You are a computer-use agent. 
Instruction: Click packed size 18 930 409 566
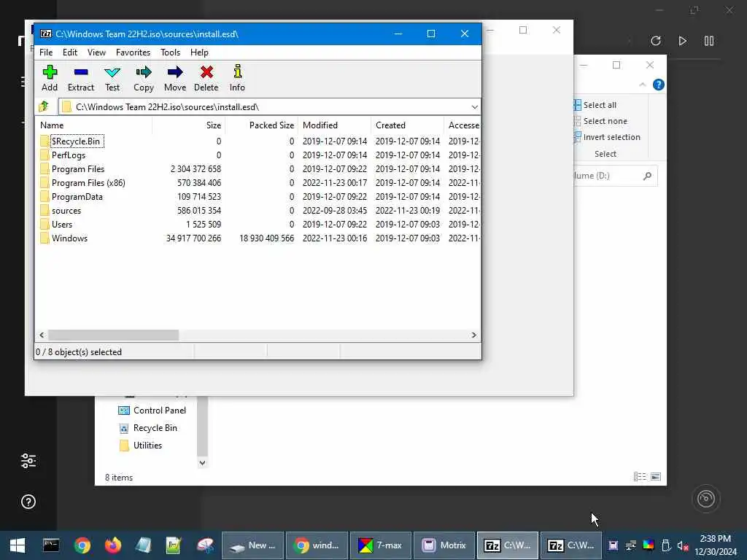(x=266, y=238)
